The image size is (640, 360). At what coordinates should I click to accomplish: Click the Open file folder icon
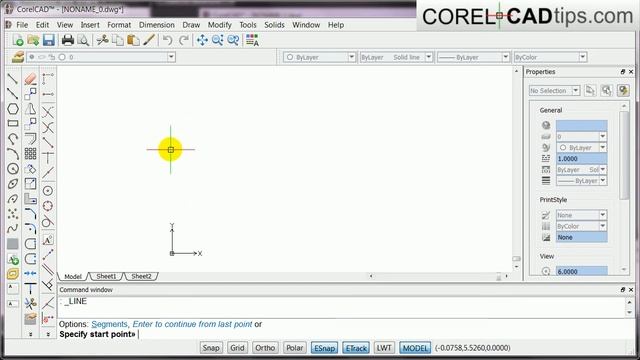click(x=33, y=40)
